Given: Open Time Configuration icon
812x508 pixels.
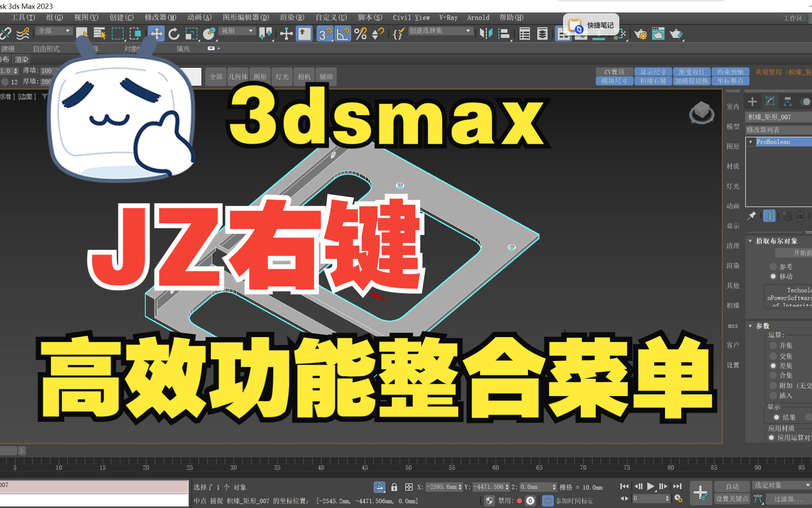Looking at the screenshot, I should (x=678, y=499).
